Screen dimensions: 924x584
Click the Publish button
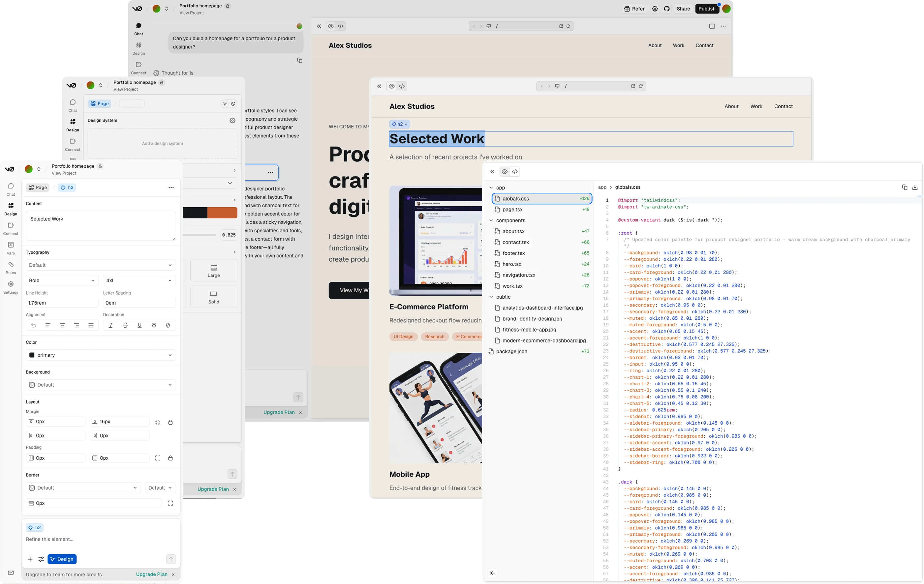[x=707, y=9]
